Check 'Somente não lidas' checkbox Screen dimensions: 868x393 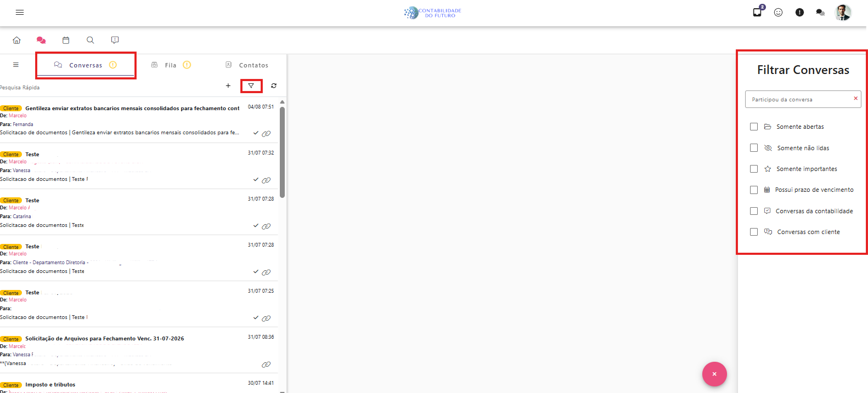[x=754, y=148]
